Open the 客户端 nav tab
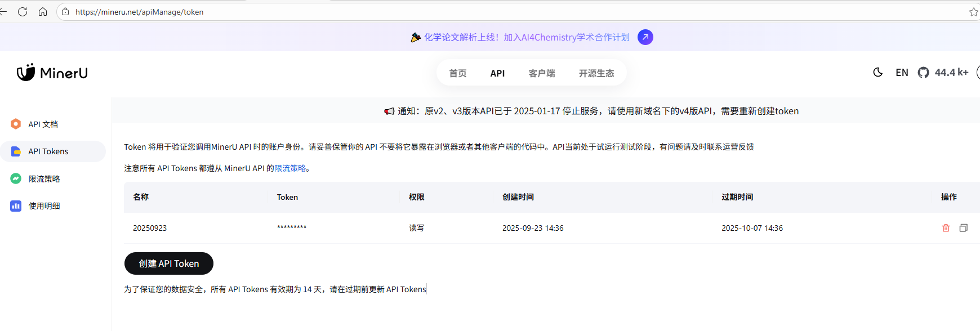 542,73
